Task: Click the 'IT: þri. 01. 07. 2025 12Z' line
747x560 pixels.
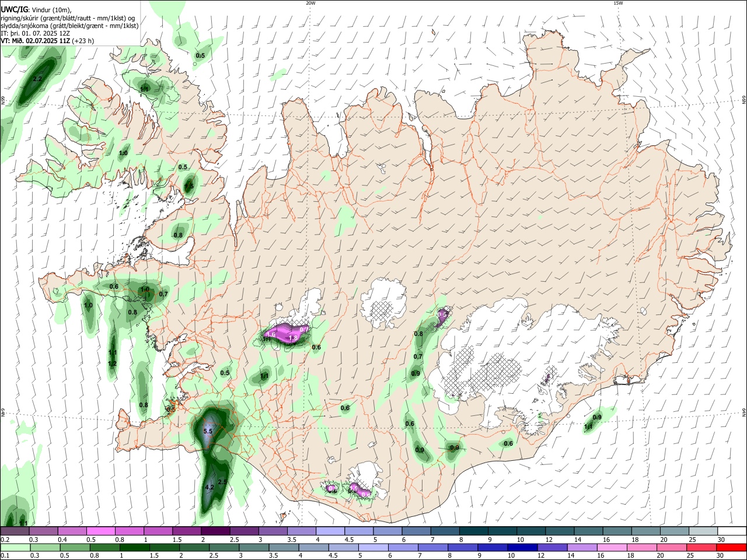Action: [36, 33]
